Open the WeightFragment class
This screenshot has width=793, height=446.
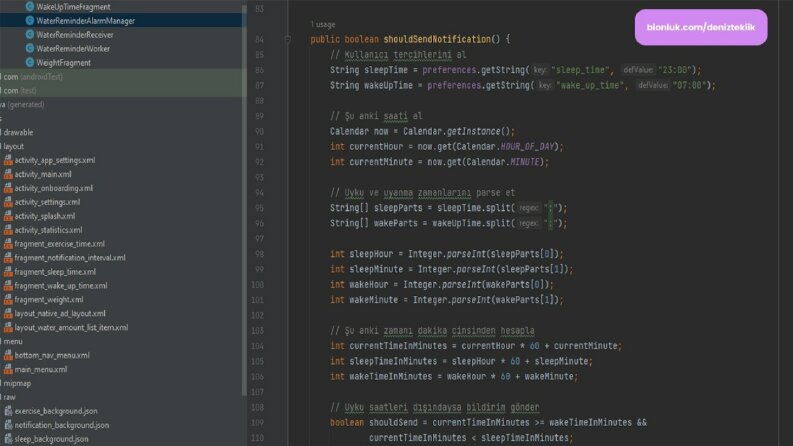63,63
